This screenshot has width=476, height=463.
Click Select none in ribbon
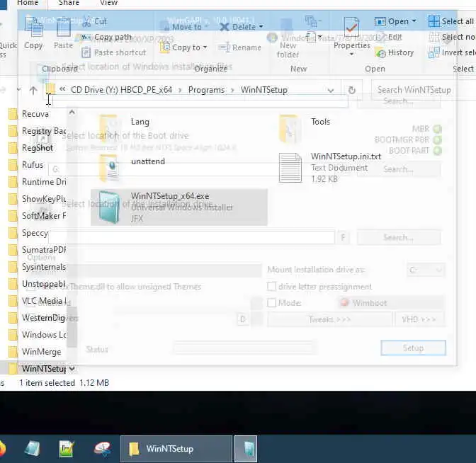(x=452, y=37)
